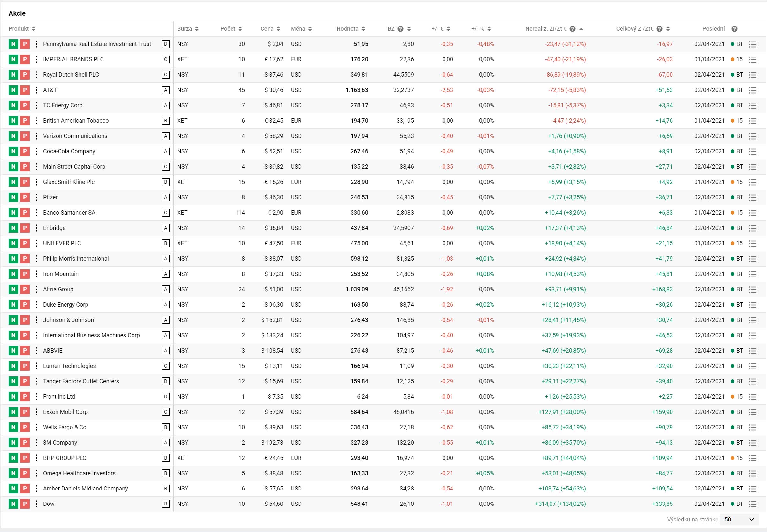Click the help icon beside Poslední header
This screenshot has width=767, height=532.
734,29
